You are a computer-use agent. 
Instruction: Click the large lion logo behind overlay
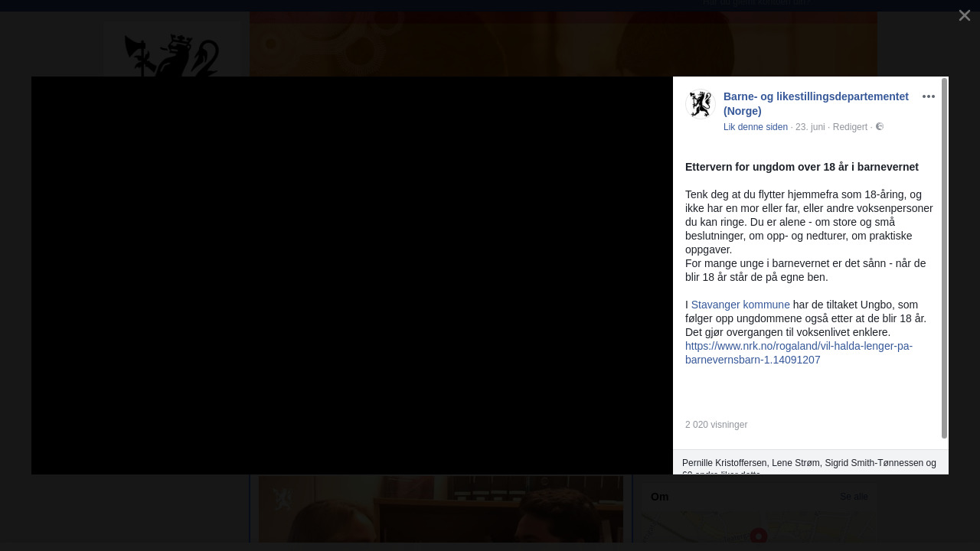(x=172, y=55)
